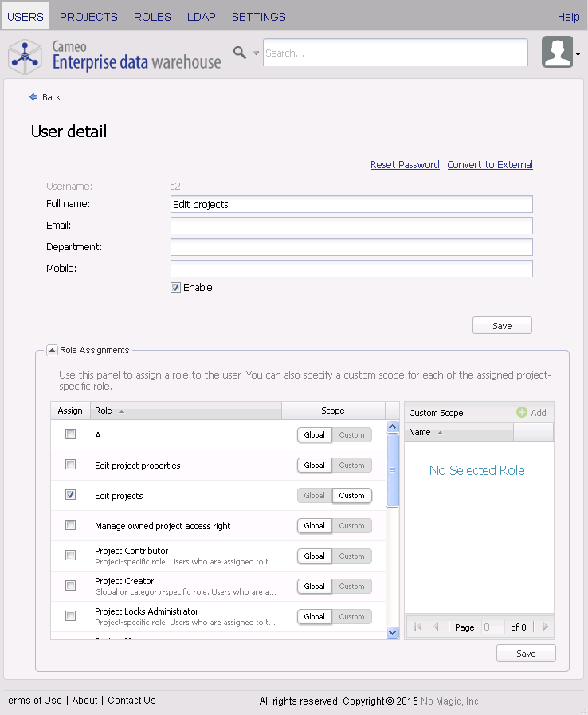Open the PROJECTS tab
This screenshot has height=715, width=588.
88,17
